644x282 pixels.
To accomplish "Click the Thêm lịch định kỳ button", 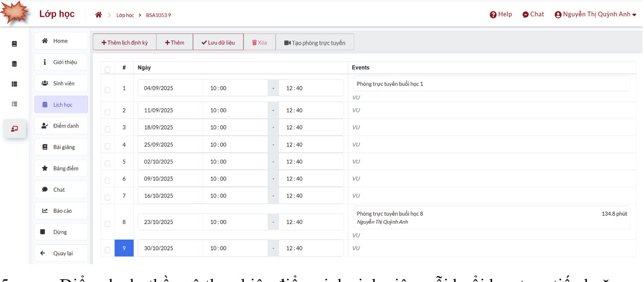I will [125, 43].
